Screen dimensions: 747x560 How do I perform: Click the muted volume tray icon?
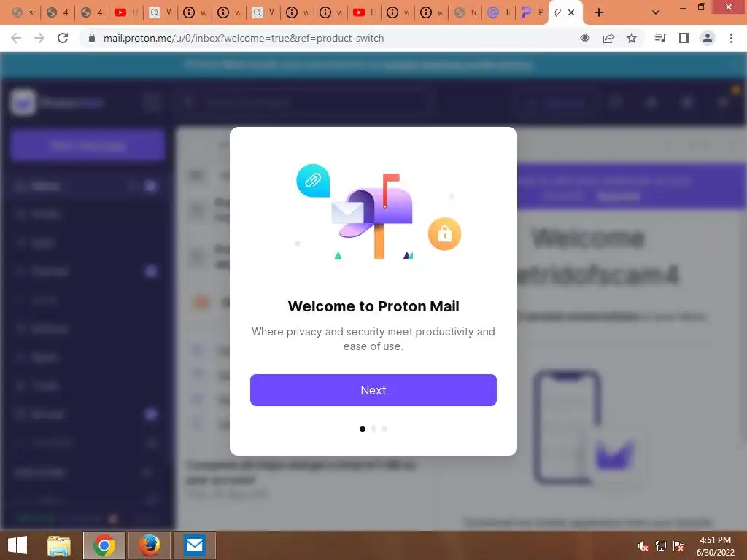pos(643,546)
